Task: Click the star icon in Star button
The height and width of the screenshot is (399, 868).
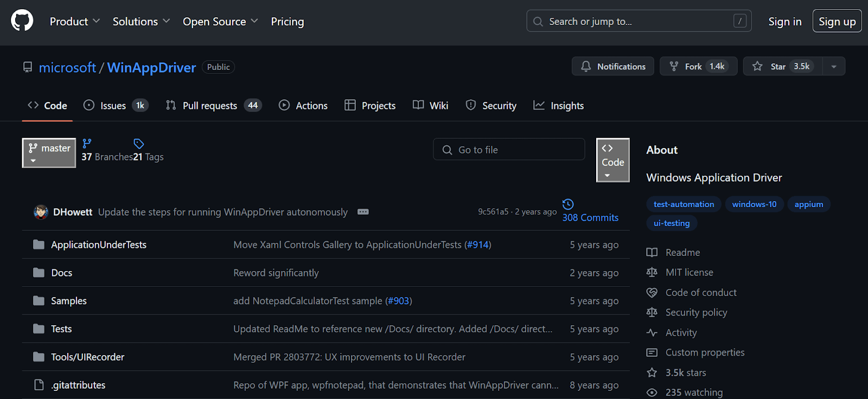Action: 757,66
